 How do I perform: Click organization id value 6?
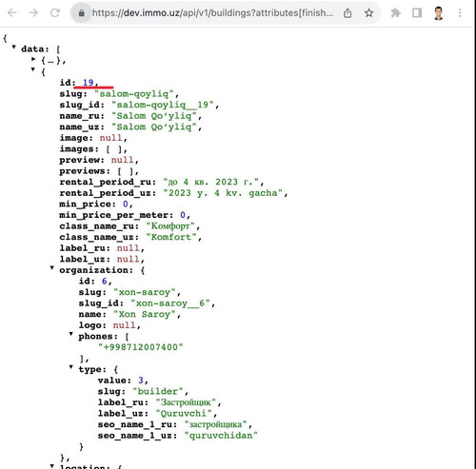click(x=105, y=282)
